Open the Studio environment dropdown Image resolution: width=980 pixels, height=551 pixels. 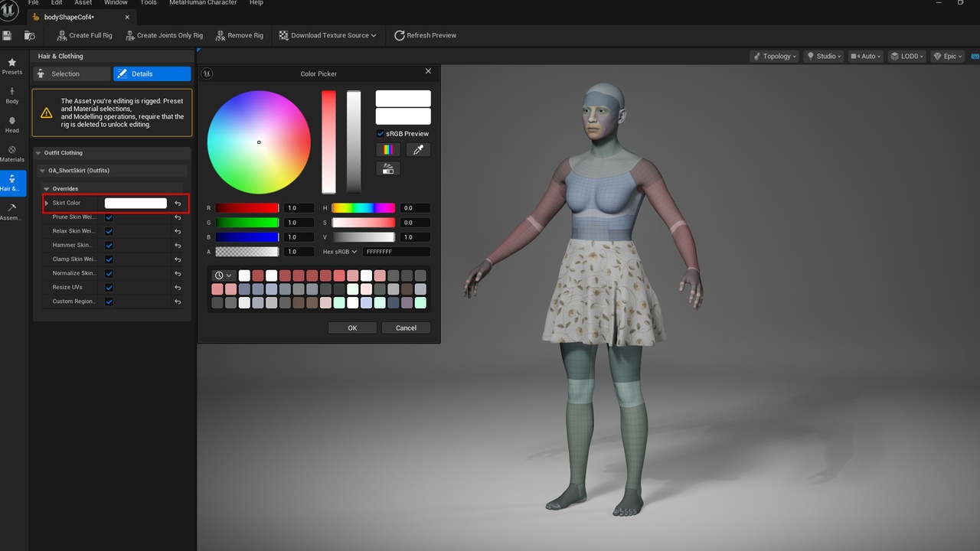[x=824, y=56]
